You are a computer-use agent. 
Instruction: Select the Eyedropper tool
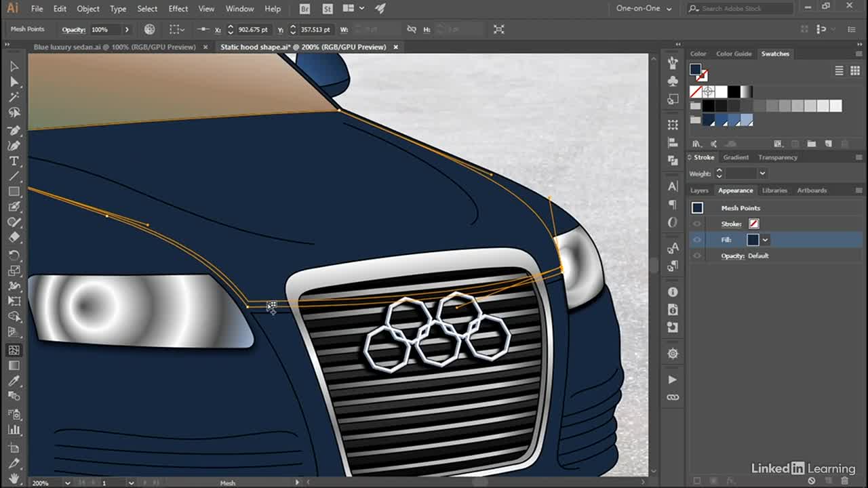click(x=14, y=382)
